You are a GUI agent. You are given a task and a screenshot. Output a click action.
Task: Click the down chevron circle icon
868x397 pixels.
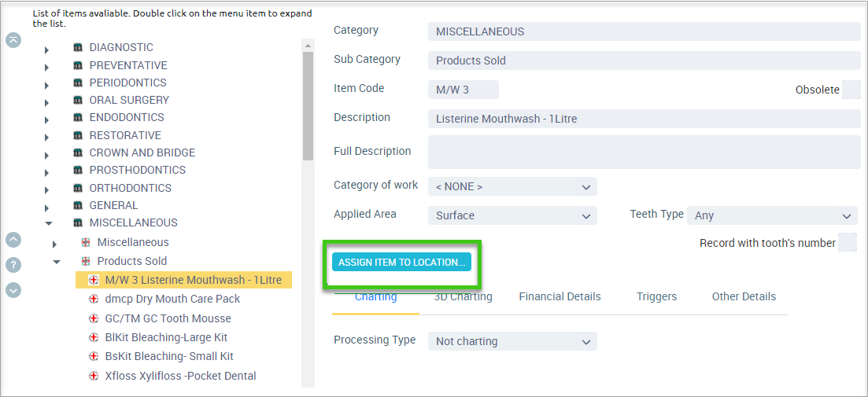13,290
